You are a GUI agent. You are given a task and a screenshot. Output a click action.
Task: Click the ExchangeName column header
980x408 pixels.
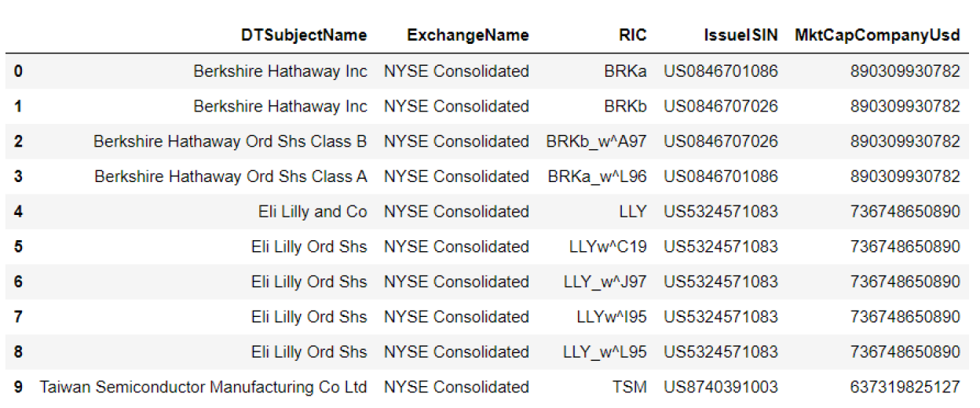[x=467, y=35]
